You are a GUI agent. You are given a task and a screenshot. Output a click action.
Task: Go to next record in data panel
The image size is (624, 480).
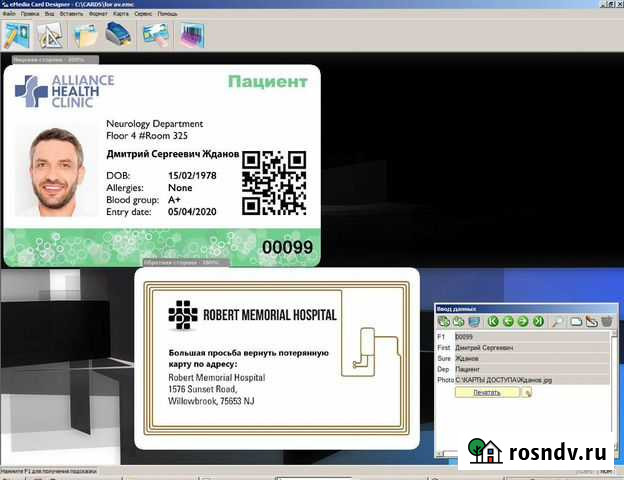523,321
